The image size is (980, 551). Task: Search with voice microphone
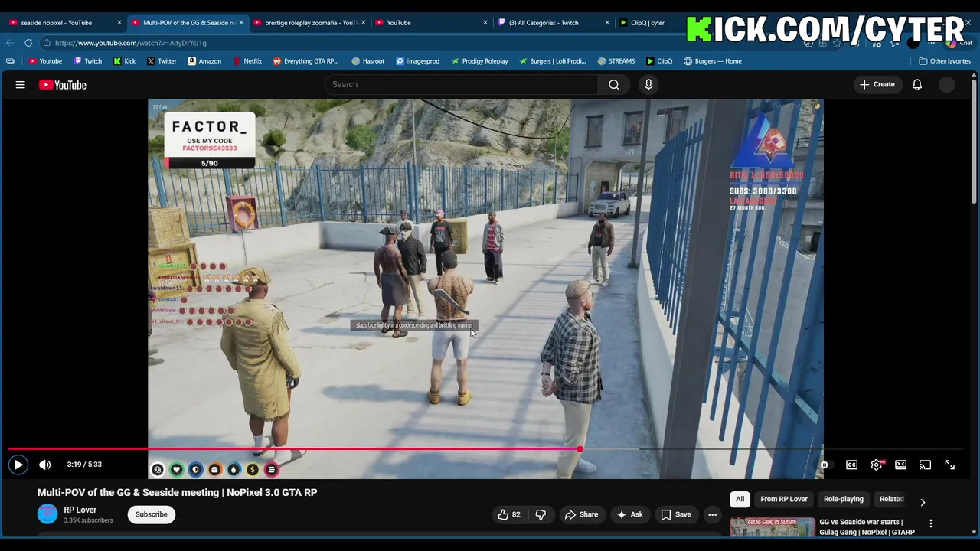648,84
